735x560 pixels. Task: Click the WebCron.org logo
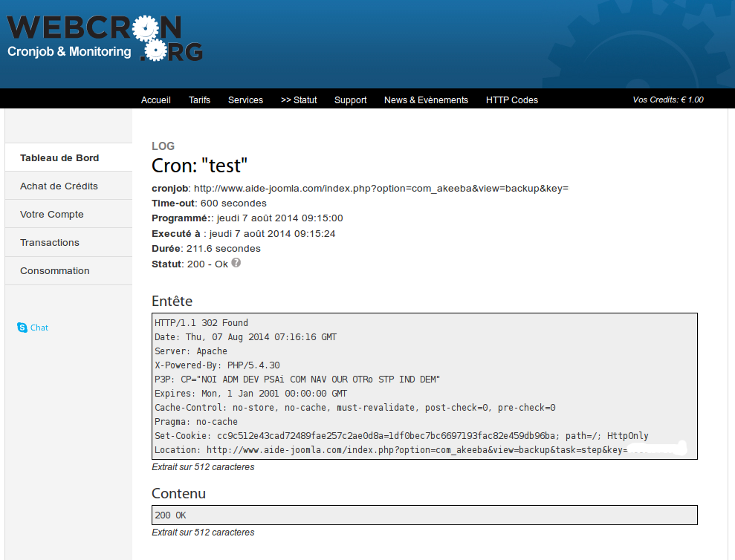105,38
